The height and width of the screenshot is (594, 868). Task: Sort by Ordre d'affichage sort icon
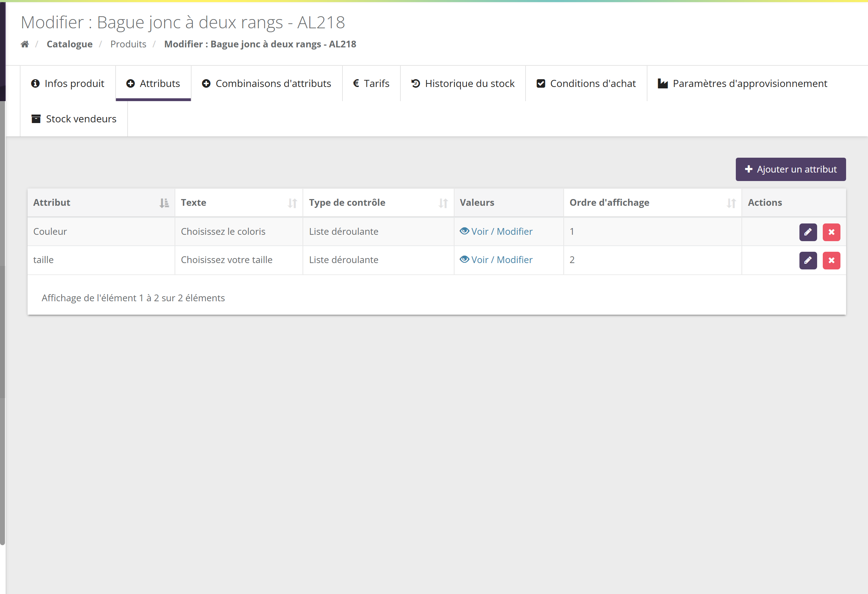[x=731, y=203]
